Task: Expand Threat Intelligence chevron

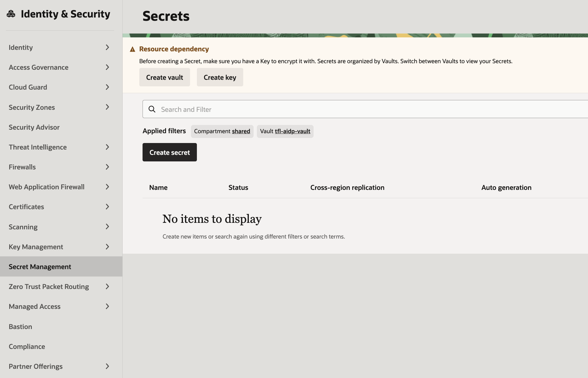Action: tap(108, 147)
